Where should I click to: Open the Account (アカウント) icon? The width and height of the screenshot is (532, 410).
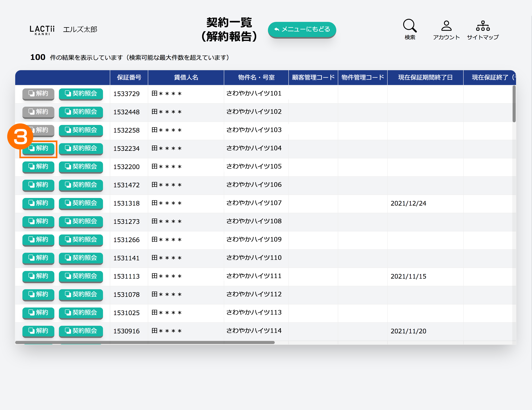click(x=446, y=26)
